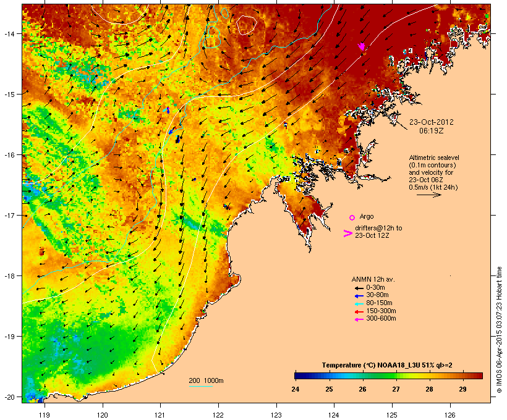Click the 0.5m/s velocity scale arrow

(428, 195)
